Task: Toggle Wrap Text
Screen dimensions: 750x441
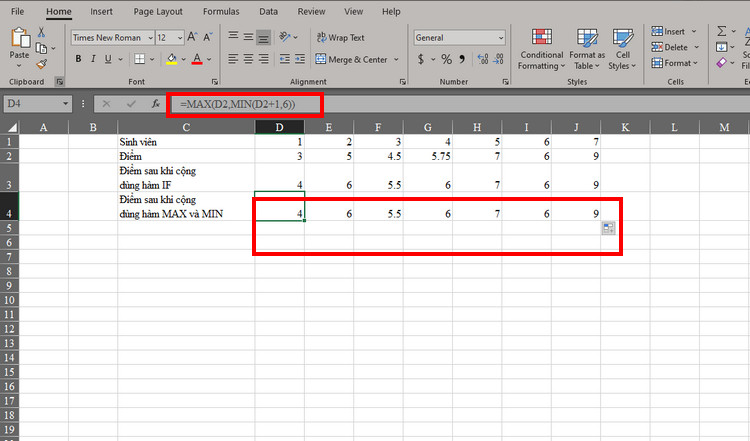Action: pyautogui.click(x=341, y=37)
